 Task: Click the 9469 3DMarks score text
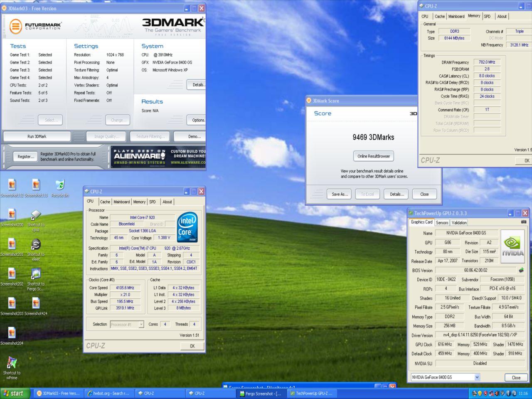373,137
